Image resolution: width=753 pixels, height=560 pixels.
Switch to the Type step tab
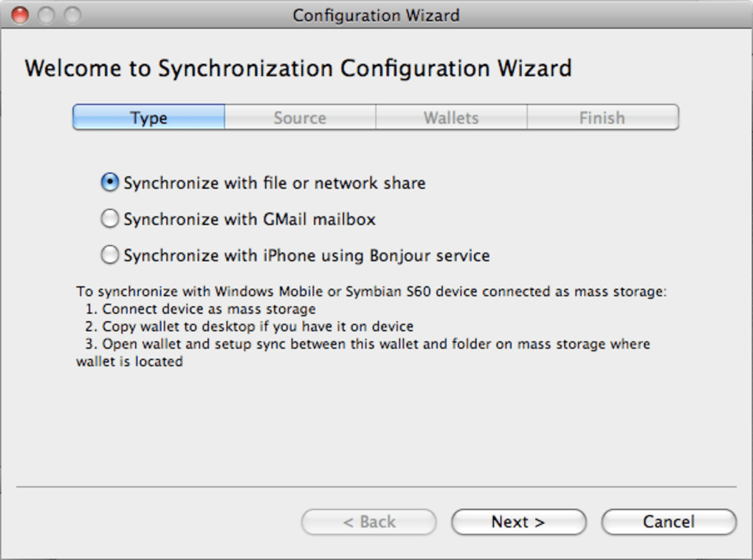pyautogui.click(x=149, y=117)
